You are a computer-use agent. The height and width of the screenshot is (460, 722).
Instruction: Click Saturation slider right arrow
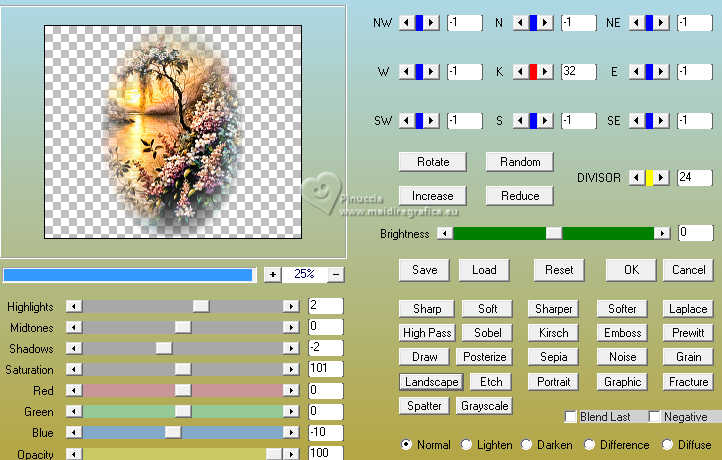coord(291,369)
